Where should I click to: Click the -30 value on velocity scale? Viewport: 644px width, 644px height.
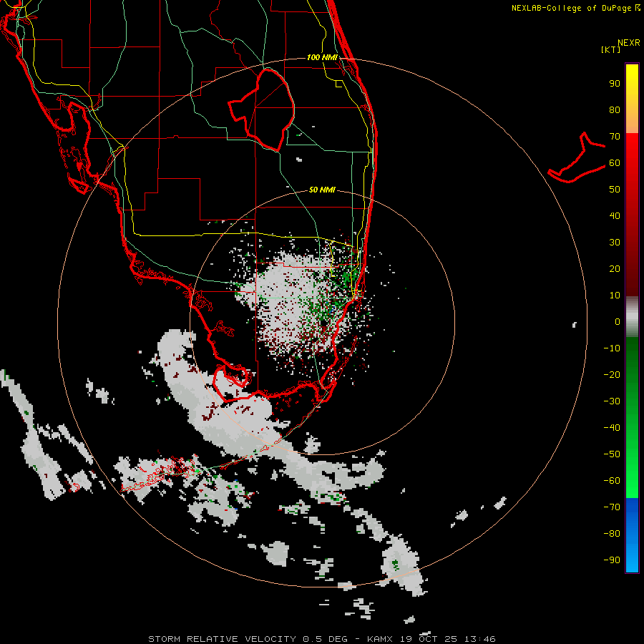pos(612,401)
